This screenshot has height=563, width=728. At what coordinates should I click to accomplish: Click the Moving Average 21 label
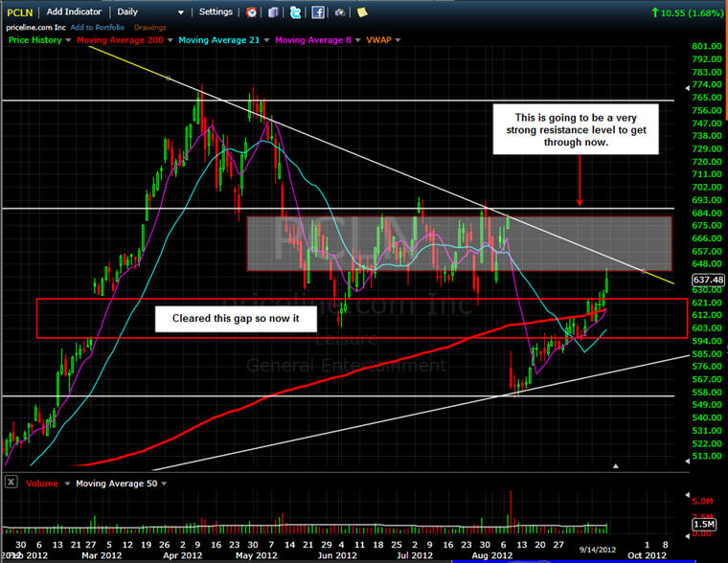point(219,40)
